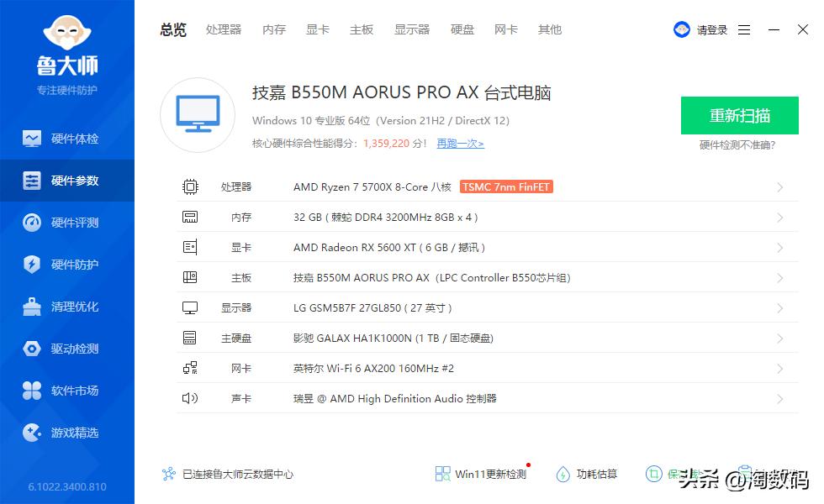
Task: Open the hamburger menu near window controls
Action: tap(744, 29)
